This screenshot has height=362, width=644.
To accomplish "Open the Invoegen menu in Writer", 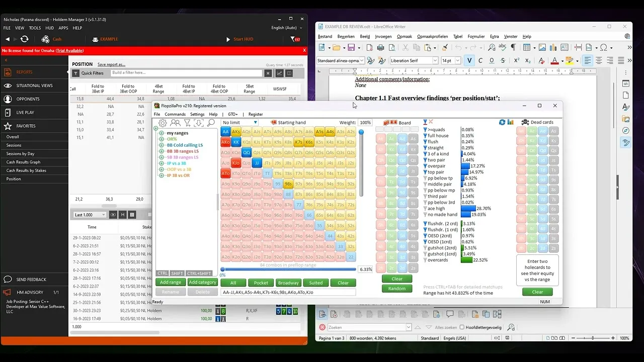I will tap(383, 37).
